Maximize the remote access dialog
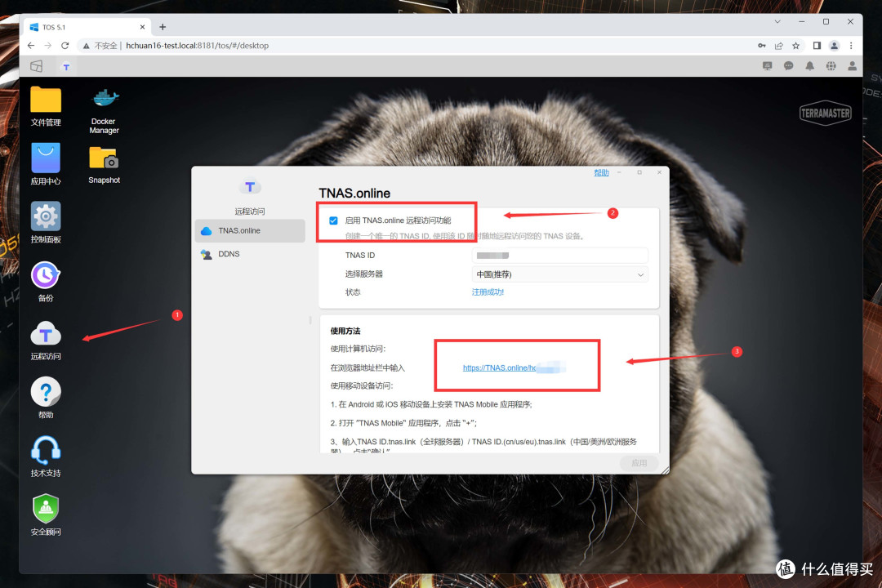882x588 pixels. 639,172
